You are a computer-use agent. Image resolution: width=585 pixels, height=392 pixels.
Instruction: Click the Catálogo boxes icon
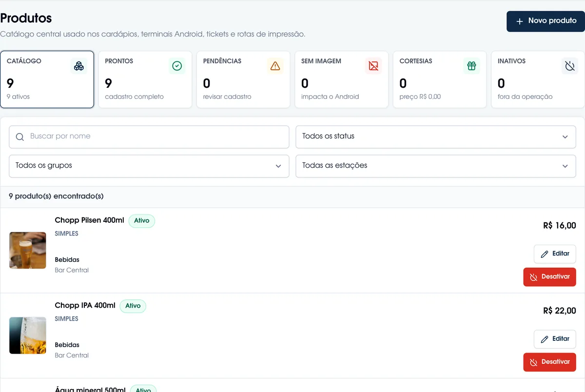coord(79,66)
